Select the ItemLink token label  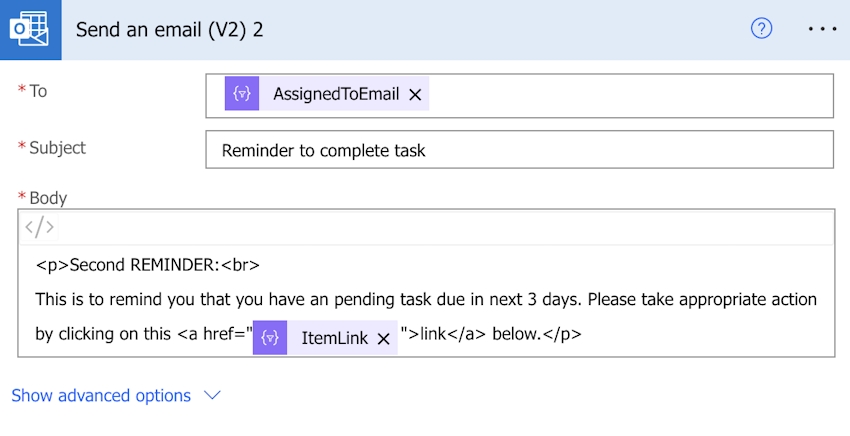[335, 338]
